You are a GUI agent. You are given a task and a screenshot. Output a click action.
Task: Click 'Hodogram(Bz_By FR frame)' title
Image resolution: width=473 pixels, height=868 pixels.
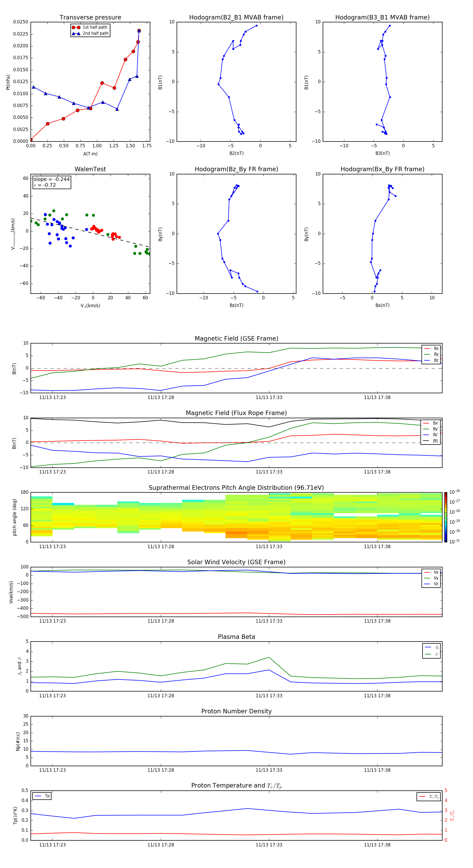[x=236, y=169]
